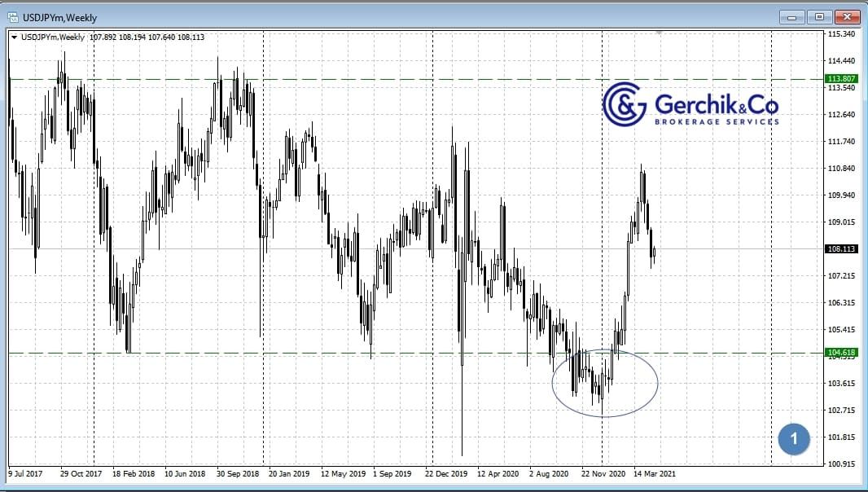Close the USDJPYm,Weekly chart window
The width and height of the screenshot is (868, 492).
coord(847,16)
